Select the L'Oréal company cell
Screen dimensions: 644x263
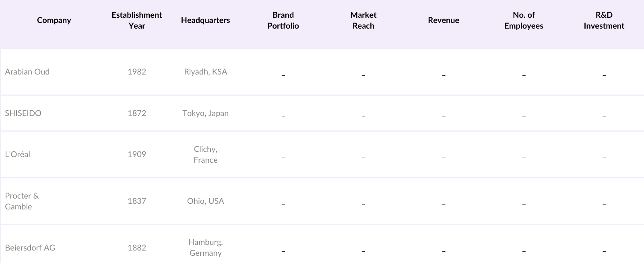18,154
